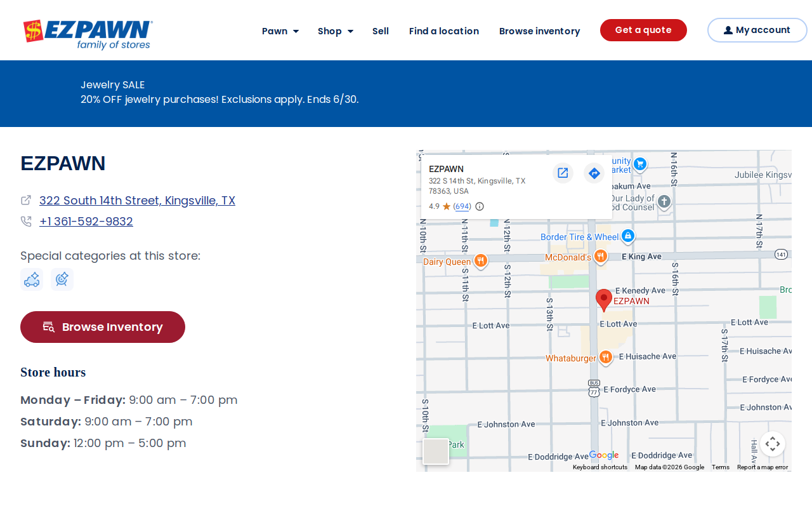
Task: Click the maroon Browse Inventory button
Action: pyautogui.click(x=103, y=327)
